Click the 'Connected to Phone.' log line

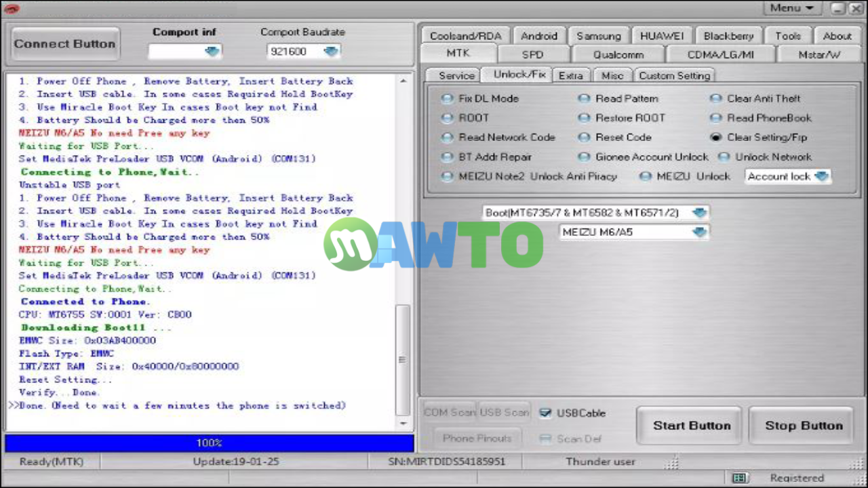[85, 302]
